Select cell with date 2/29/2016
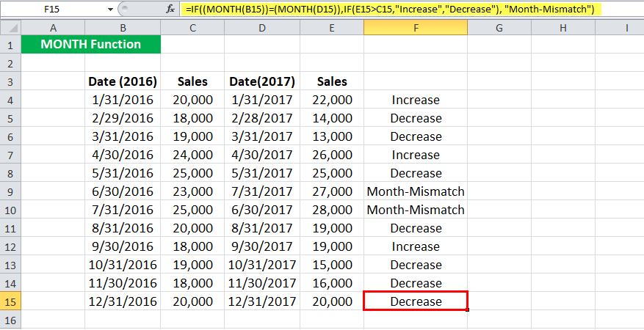644x330 pixels. tap(123, 118)
